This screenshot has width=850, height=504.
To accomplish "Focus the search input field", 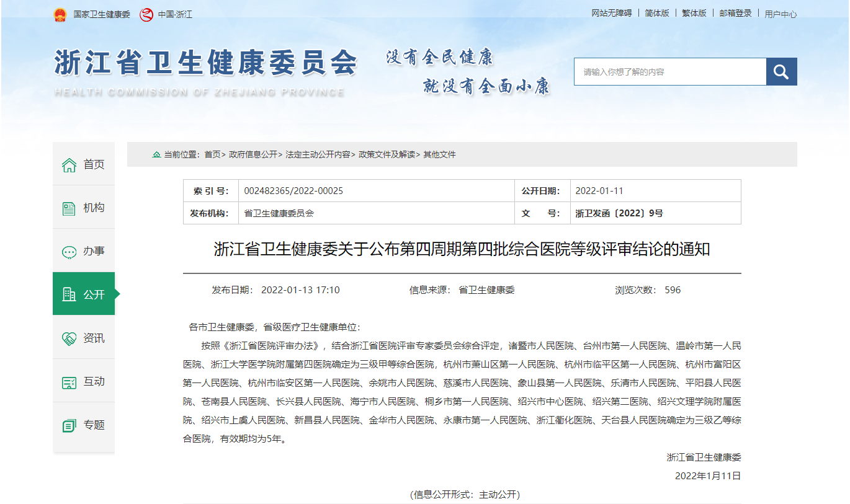I will tap(670, 72).
